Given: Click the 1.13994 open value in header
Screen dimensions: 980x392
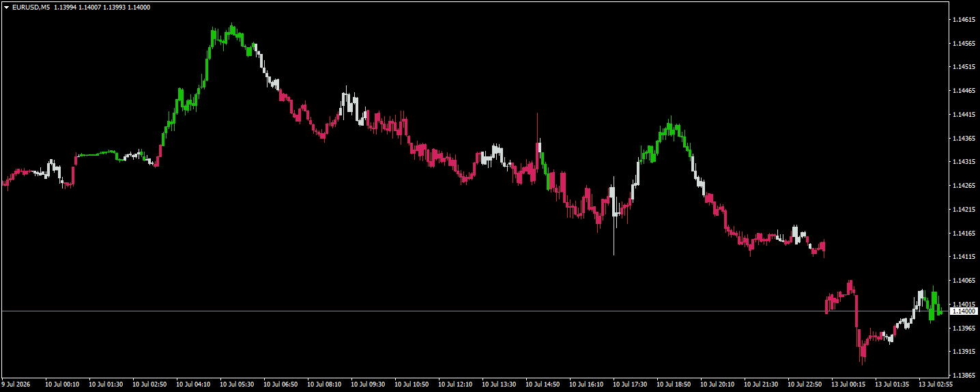Looking at the screenshot, I should point(66,8).
